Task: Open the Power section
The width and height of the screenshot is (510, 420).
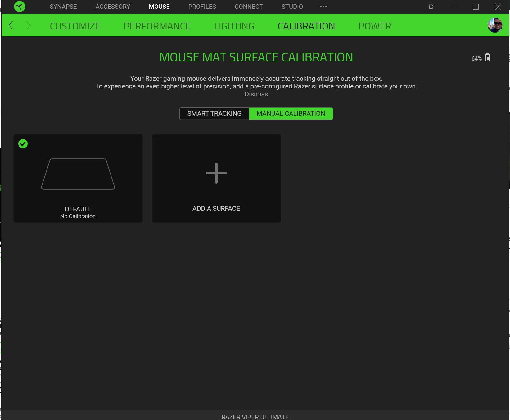Action: 375,26
